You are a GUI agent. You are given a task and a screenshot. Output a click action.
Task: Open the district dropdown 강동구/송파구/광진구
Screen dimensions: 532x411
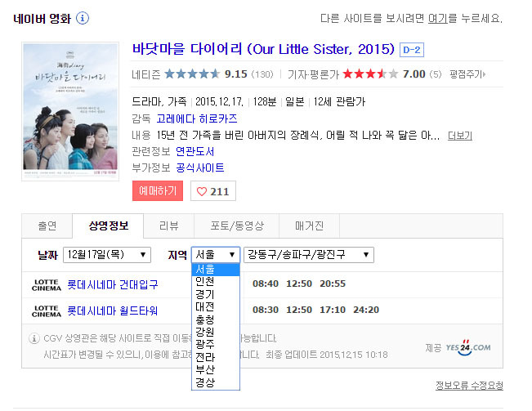[309, 255]
